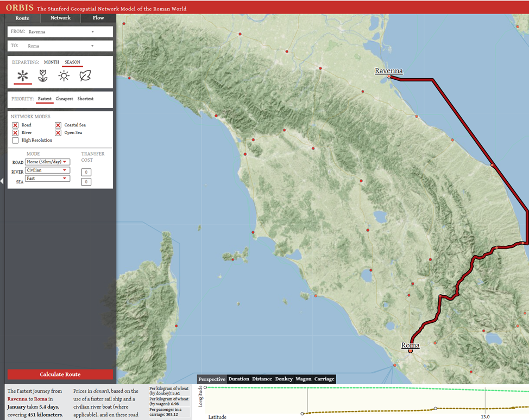The width and height of the screenshot is (529, 420).
Task: Uncheck the Road network mode
Action: click(x=16, y=125)
